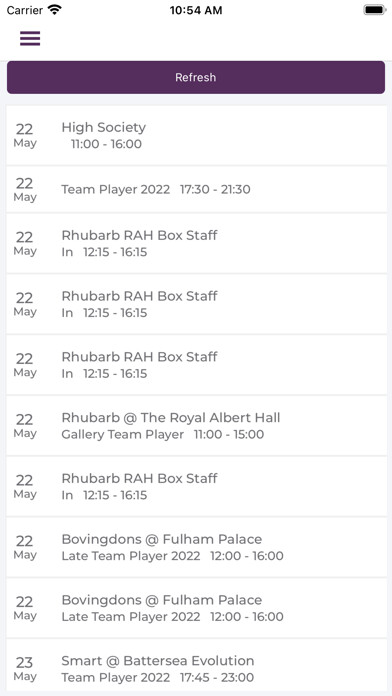392x696 pixels.
Task: Open the first Rhubarb RAH Box Staff shift
Action: coord(196,243)
